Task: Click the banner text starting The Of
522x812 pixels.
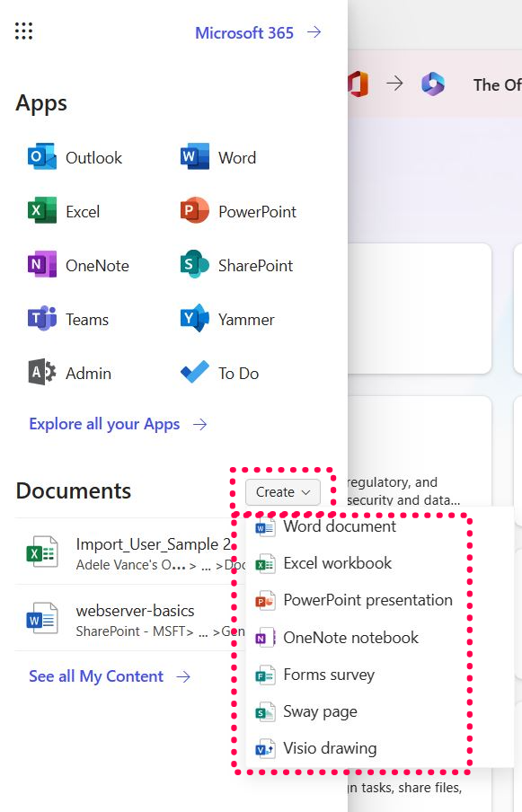Action: pyautogui.click(x=497, y=85)
